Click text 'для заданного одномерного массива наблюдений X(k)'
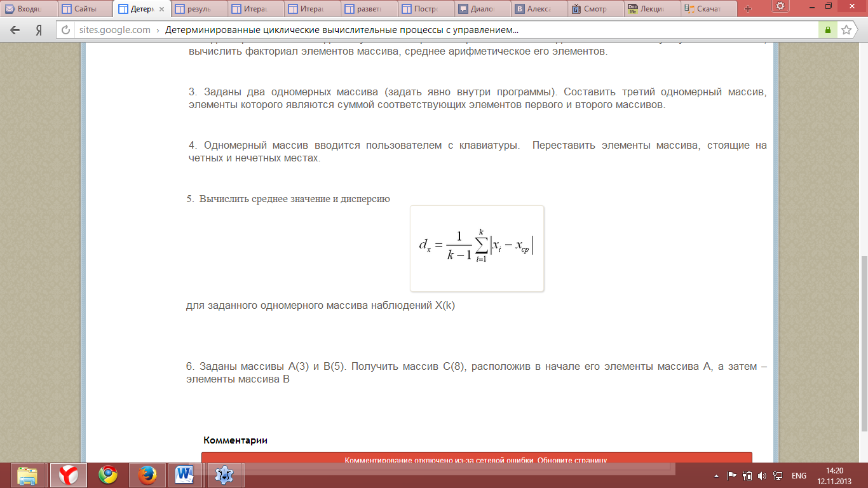 (x=321, y=305)
